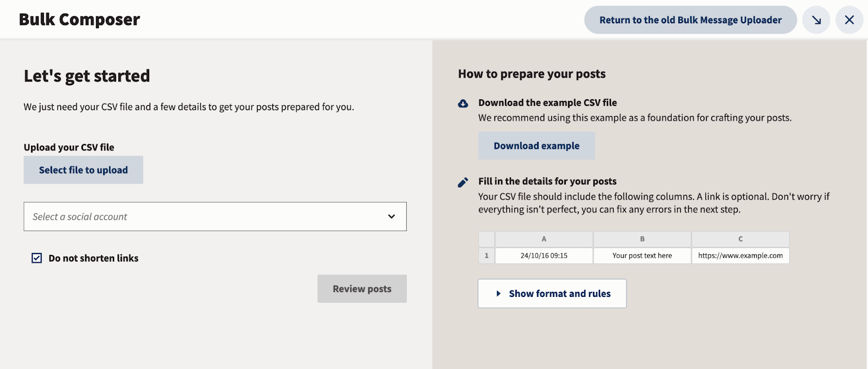This screenshot has height=369, width=868.
Task: Toggle the 'Do not shorten links' checkbox
Action: click(x=36, y=258)
